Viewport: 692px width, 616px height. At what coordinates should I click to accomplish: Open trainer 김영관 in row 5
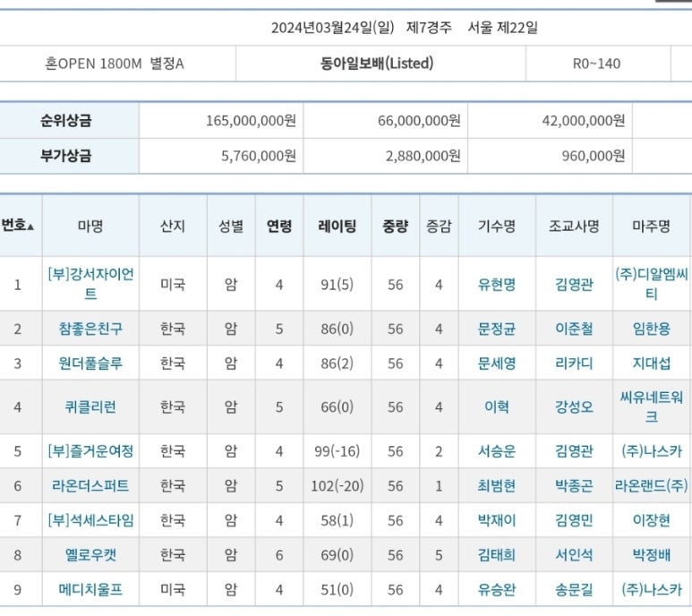(x=574, y=451)
